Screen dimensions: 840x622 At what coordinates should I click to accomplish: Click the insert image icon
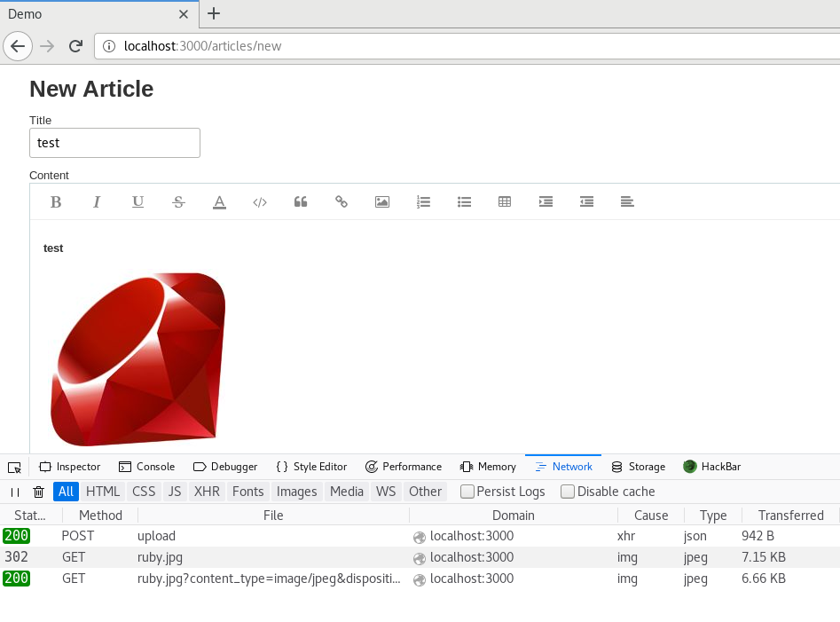[382, 202]
